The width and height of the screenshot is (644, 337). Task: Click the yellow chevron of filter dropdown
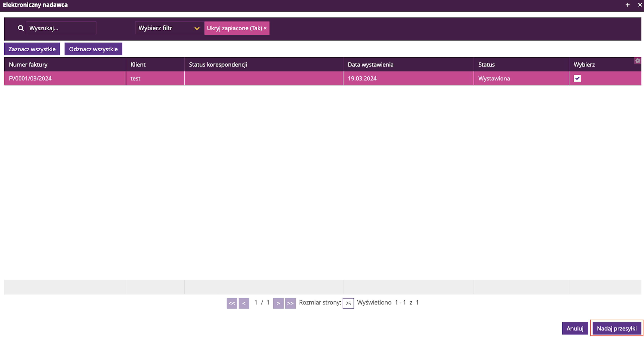[197, 28]
